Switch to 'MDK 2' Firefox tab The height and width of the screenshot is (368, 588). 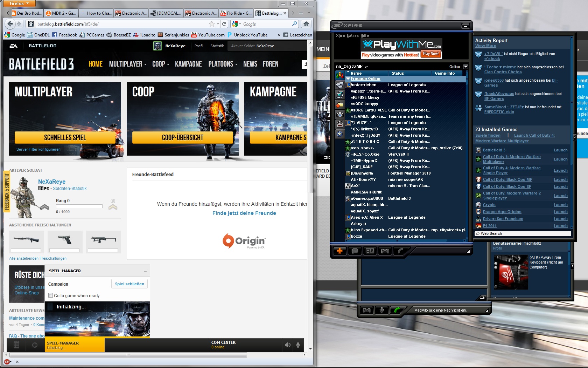61,13
